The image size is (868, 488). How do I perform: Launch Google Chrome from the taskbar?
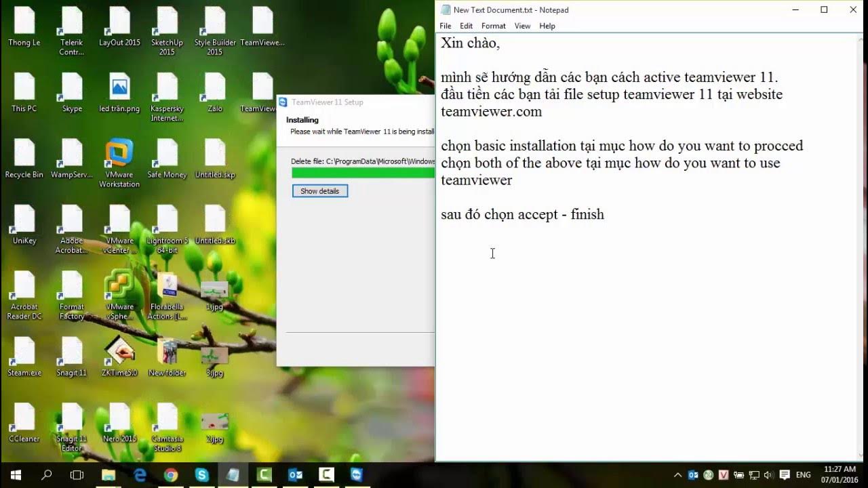coord(171,475)
